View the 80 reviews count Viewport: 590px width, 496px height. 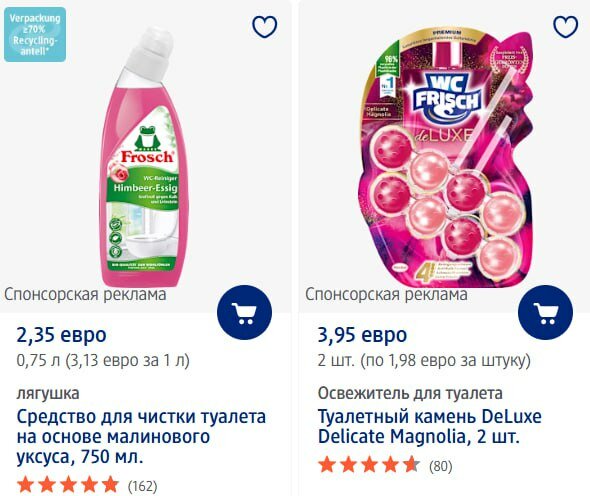coord(441,466)
